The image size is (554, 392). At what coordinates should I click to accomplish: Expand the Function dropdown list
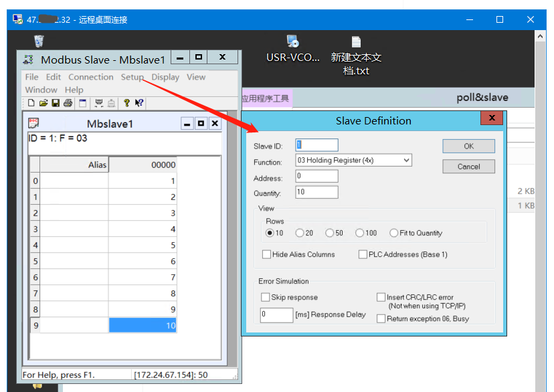[x=406, y=161]
